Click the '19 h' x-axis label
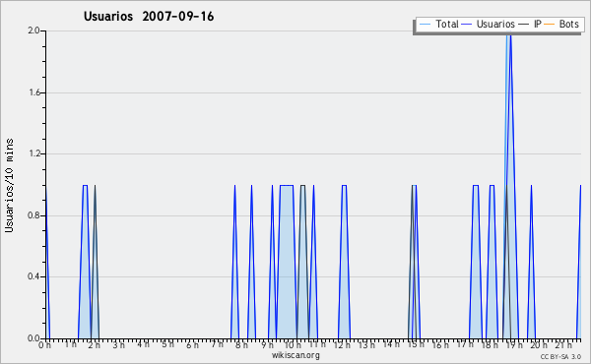 (514, 344)
